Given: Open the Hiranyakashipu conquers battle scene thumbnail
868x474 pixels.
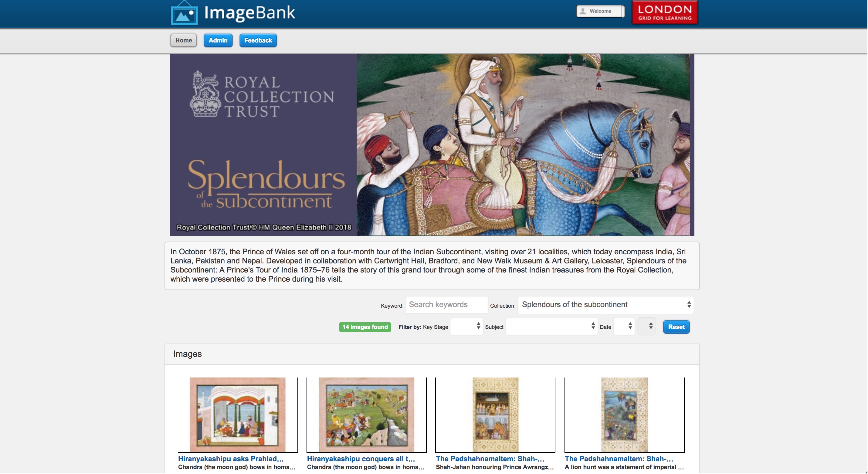Looking at the screenshot, I should (366, 415).
